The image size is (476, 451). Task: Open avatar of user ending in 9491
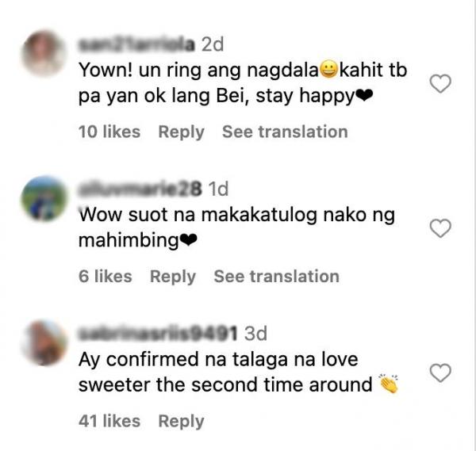point(44,343)
